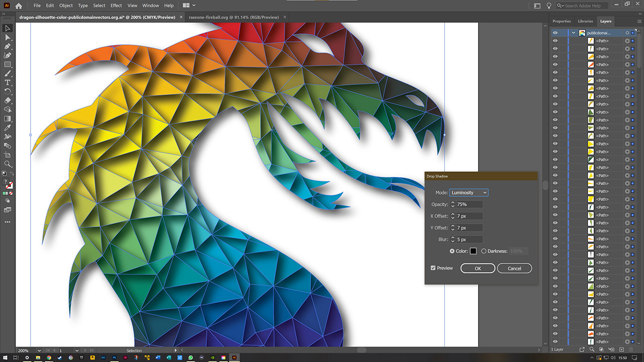This screenshot has height=362, width=644.
Task: Select the Rectangle tool
Action: [x=8, y=64]
